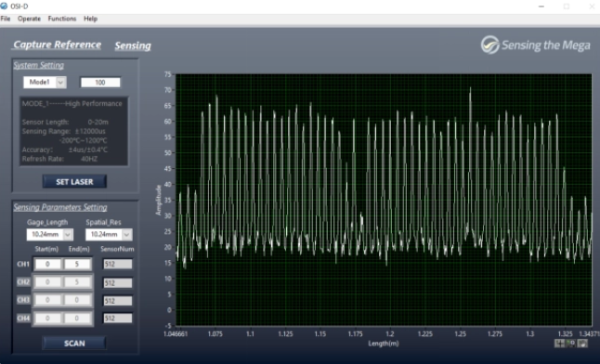The height and width of the screenshot is (364, 600).
Task: Select the crosshair cursor tool on graph palette
Action: (560, 344)
